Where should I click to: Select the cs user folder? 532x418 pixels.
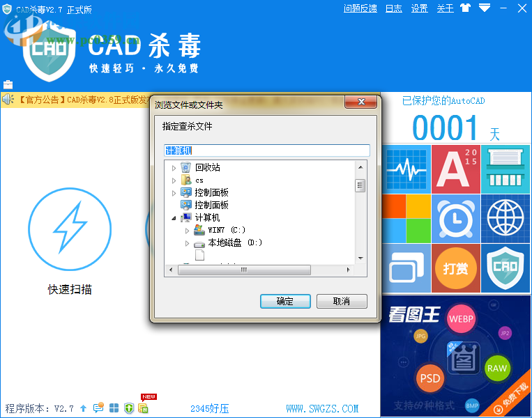tap(199, 180)
